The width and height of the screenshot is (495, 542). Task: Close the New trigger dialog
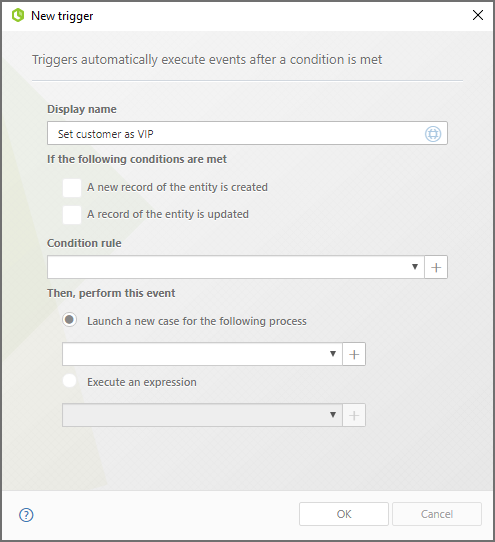[x=478, y=15]
